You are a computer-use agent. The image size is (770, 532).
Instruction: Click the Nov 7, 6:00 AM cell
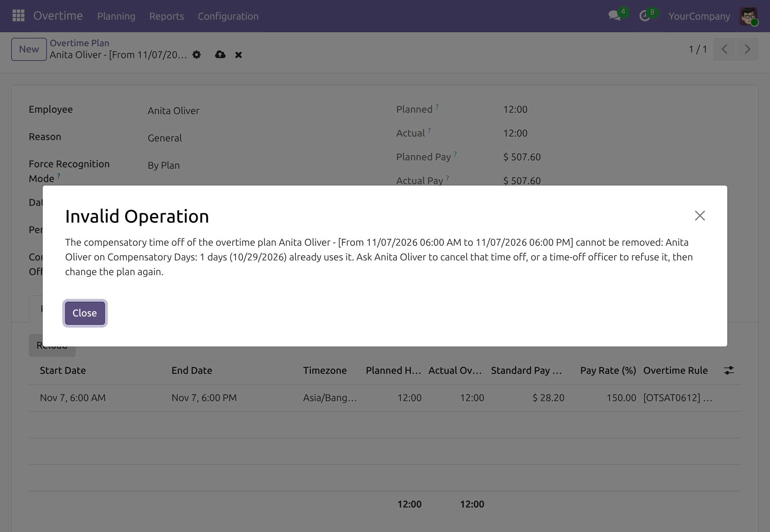73,398
